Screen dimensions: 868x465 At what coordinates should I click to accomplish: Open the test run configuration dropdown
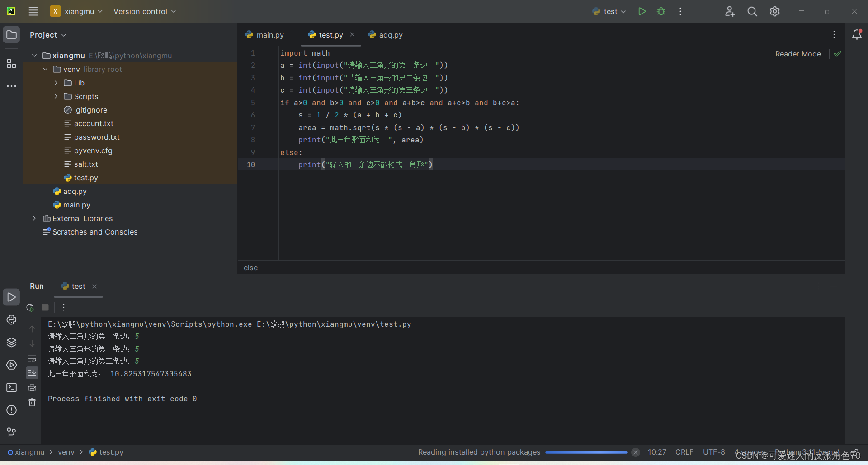click(609, 11)
